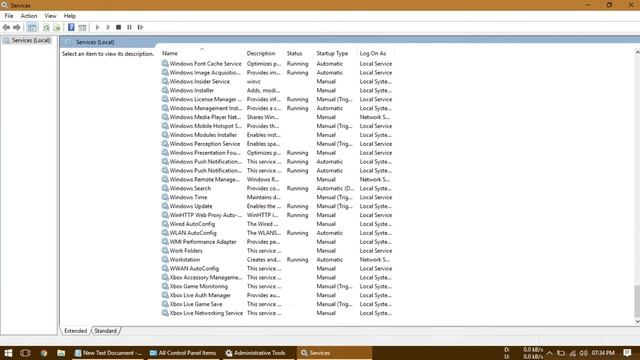This screenshot has height=360, width=640.
Task: Select WMI Performance Adapter service
Action: click(x=277, y=242)
